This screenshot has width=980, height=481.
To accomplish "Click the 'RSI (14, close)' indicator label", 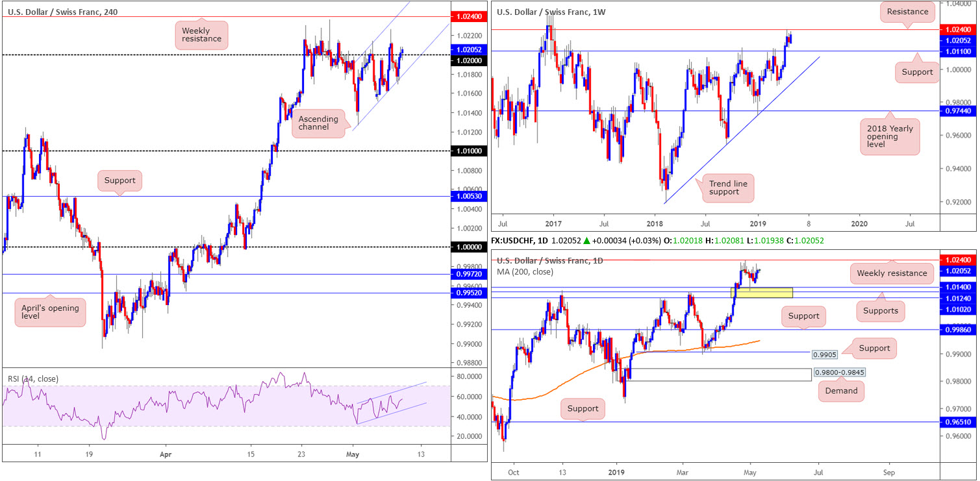I will (33, 378).
